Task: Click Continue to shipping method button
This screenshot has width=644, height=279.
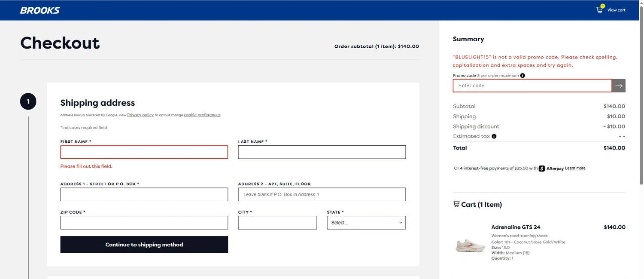Action: click(x=144, y=245)
